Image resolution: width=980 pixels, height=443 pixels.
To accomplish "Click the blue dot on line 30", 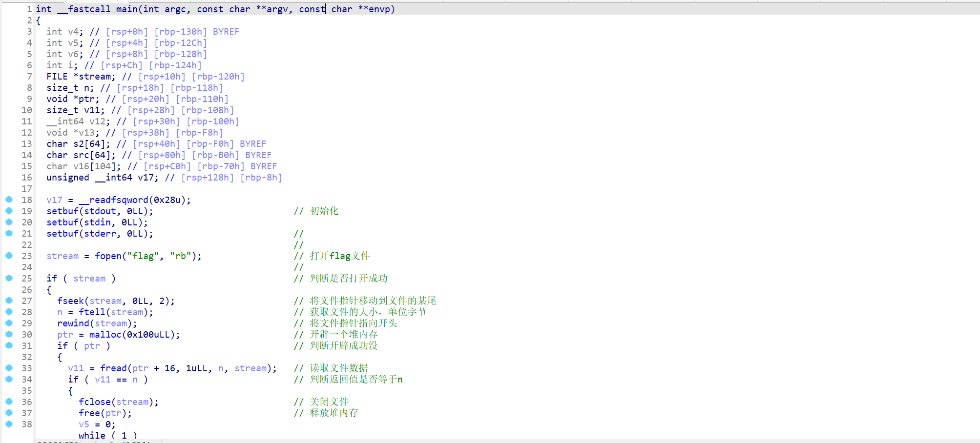I will click(9, 334).
